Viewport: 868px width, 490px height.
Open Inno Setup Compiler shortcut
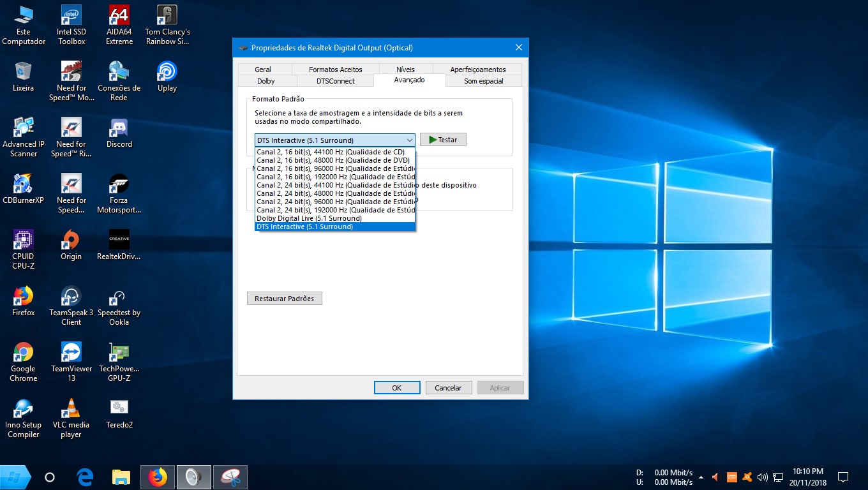pos(24,419)
